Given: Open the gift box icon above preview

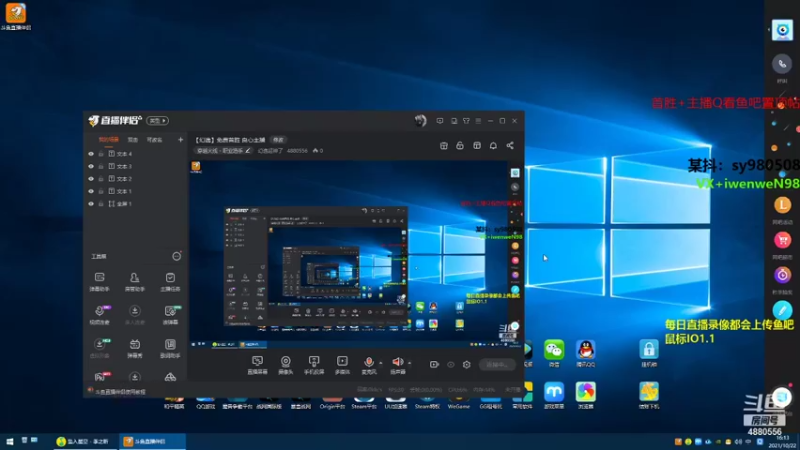Looking at the screenshot, I should click(444, 146).
